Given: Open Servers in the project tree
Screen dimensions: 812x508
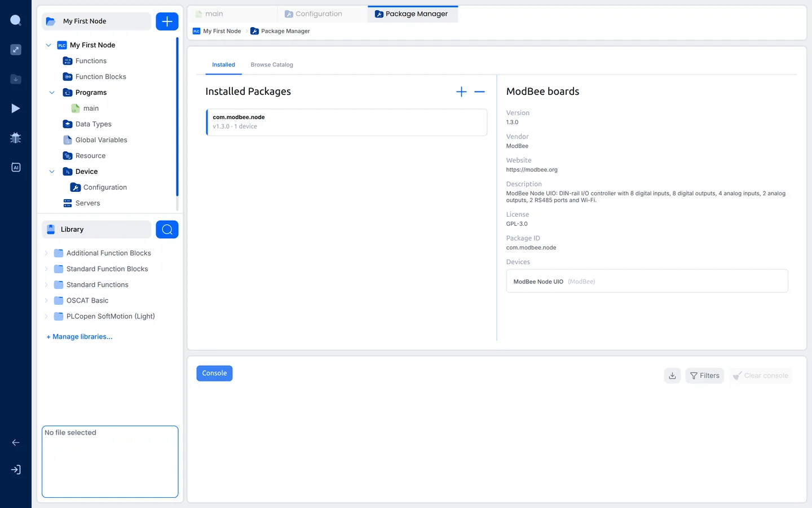Looking at the screenshot, I should tap(87, 203).
